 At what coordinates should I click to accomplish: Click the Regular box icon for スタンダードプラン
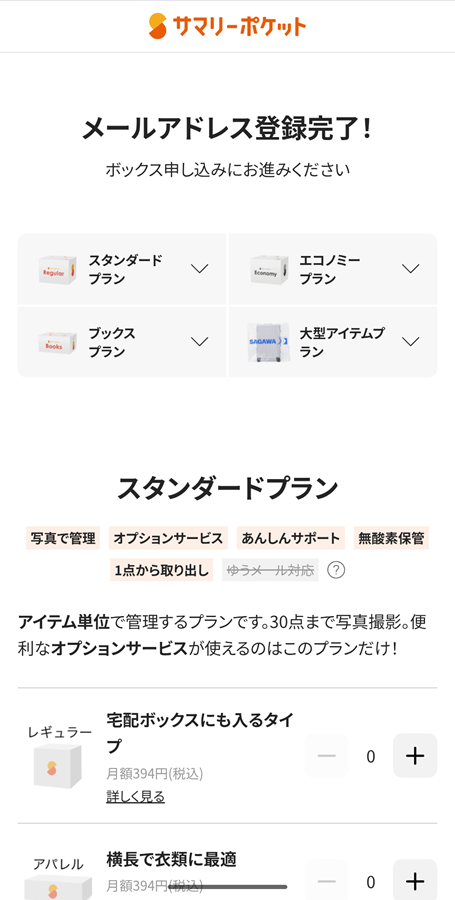click(x=57, y=269)
